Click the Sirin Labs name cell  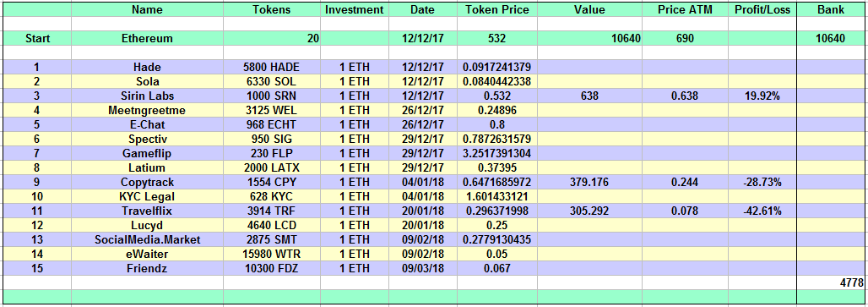coord(147,96)
